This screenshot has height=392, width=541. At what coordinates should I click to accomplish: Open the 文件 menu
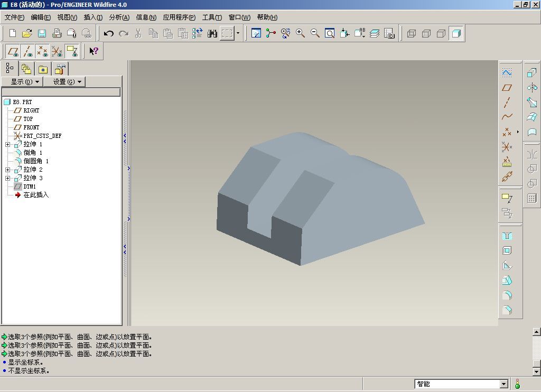click(14, 17)
